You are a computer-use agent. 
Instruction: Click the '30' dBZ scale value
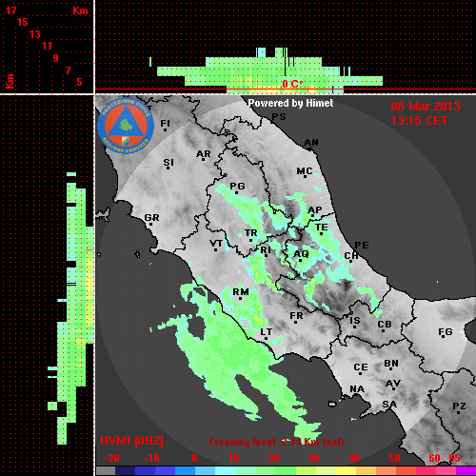(x=314, y=458)
